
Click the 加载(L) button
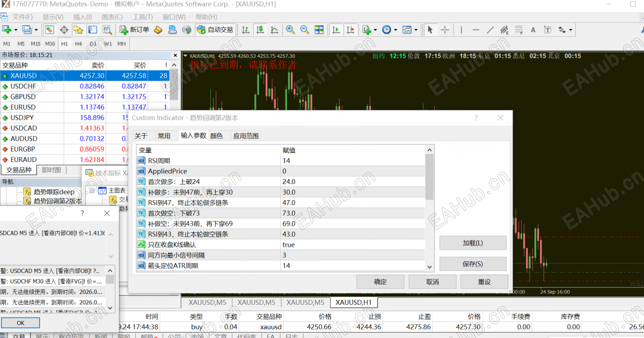tap(473, 243)
